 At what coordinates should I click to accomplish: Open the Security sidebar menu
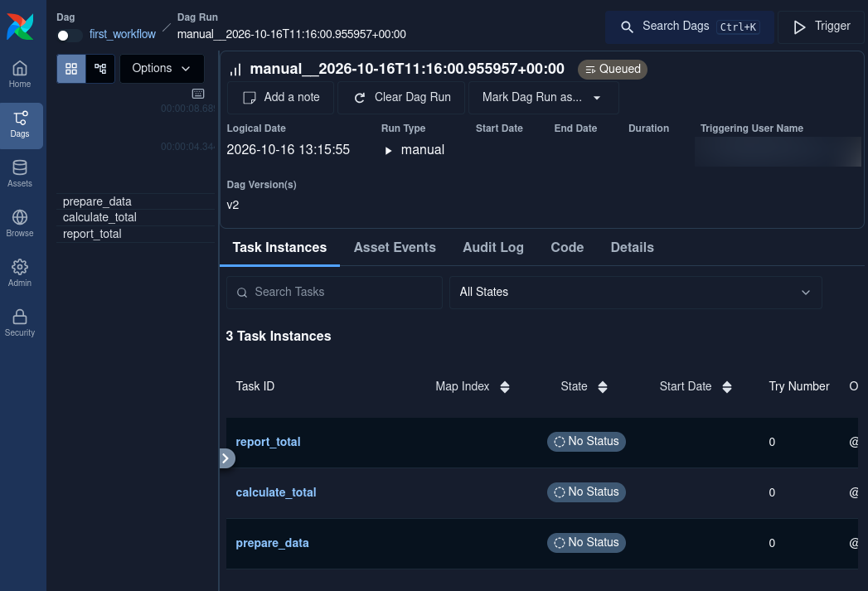click(20, 324)
